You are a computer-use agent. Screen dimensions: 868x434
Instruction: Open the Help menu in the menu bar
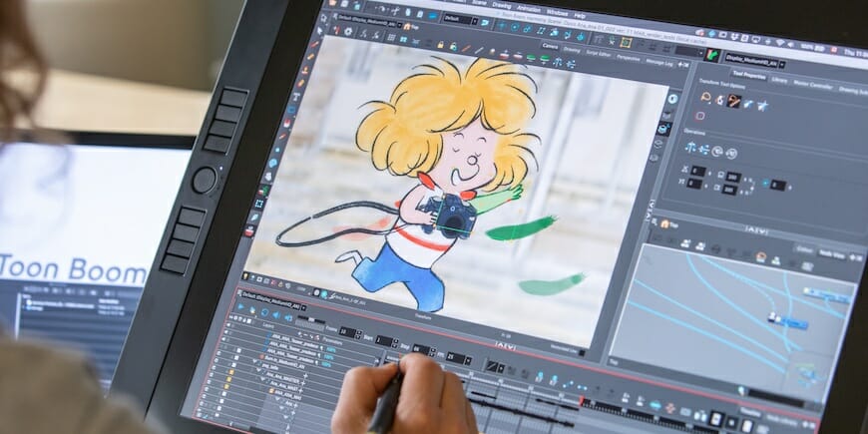(580, 16)
